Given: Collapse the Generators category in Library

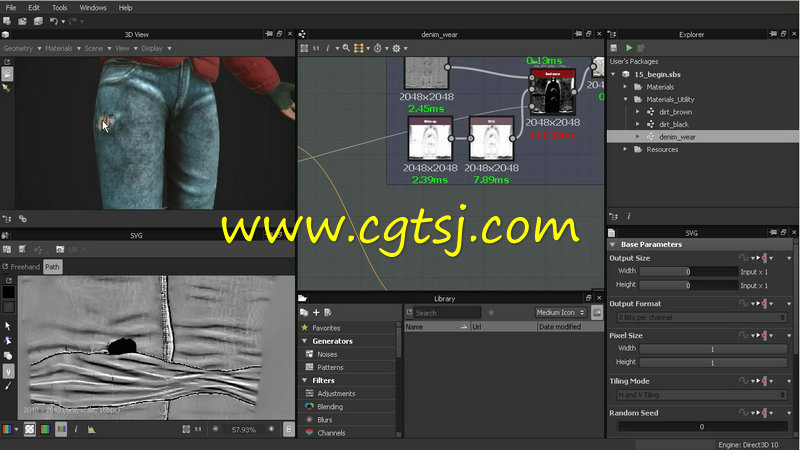Looking at the screenshot, I should 305,341.
